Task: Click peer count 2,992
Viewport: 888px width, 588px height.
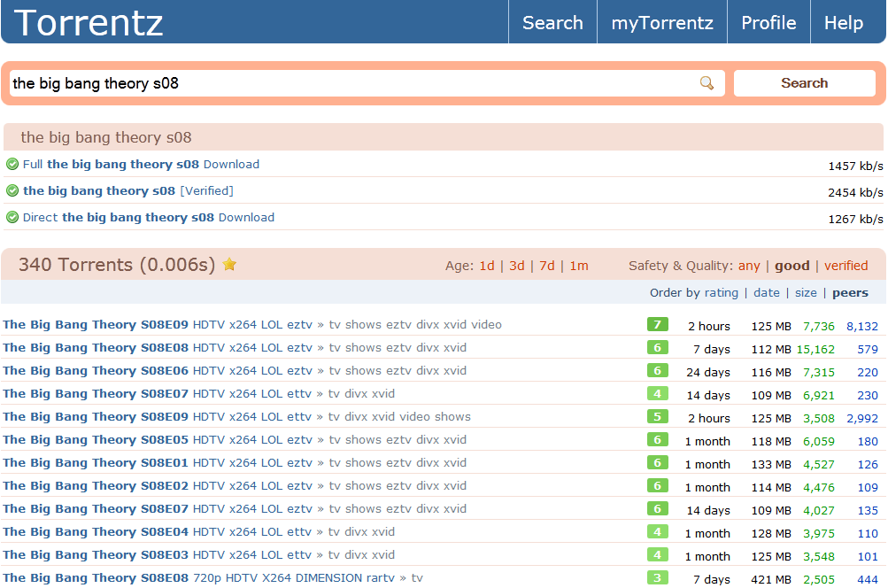Action: pos(862,419)
